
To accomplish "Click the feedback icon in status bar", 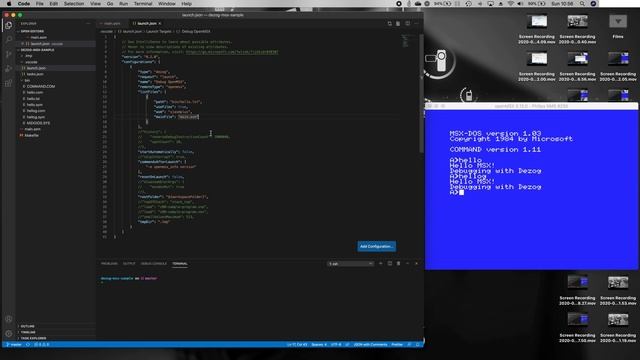I will 409,344.
